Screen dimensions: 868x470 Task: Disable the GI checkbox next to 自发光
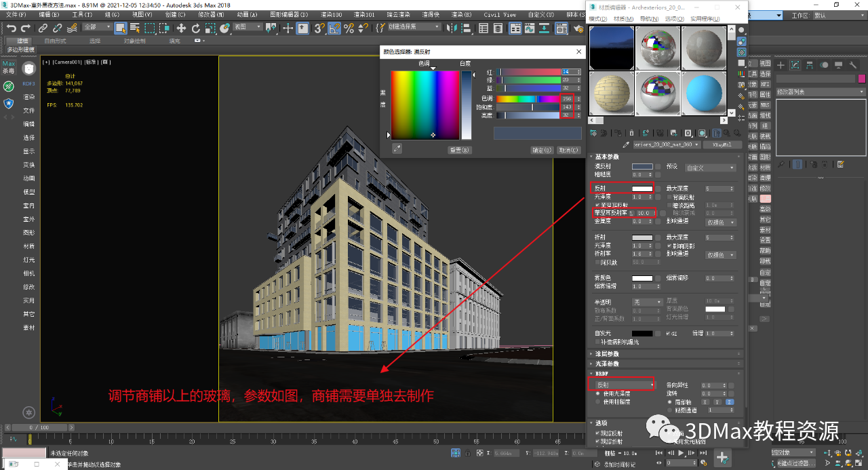click(x=667, y=334)
